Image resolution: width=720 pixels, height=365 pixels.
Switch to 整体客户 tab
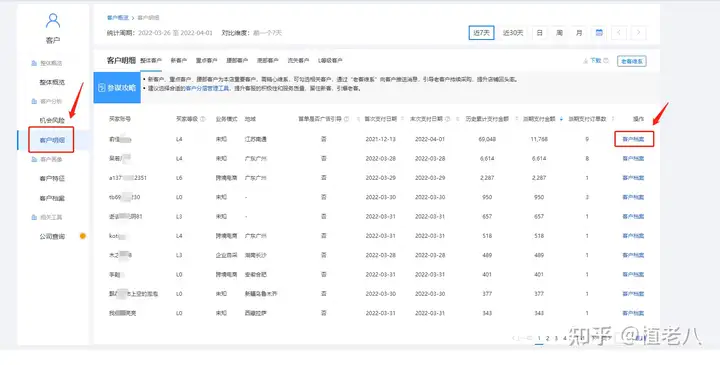point(151,61)
